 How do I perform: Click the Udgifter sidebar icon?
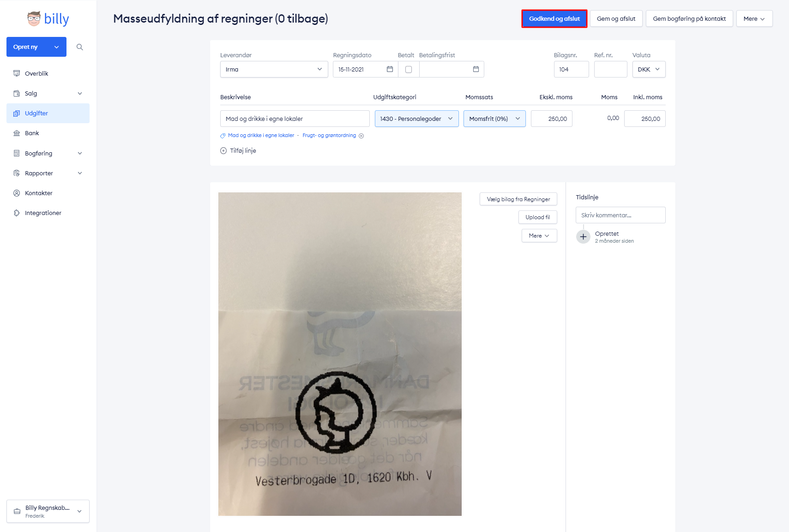coord(17,113)
